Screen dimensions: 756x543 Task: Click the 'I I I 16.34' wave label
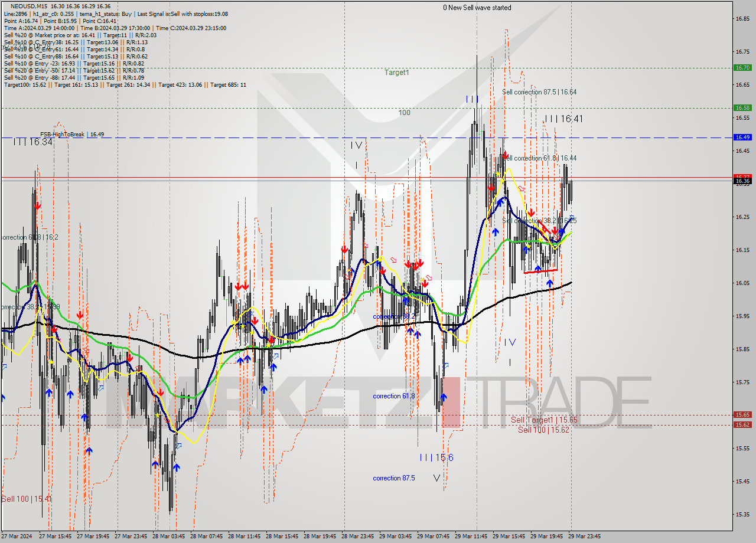(33, 142)
